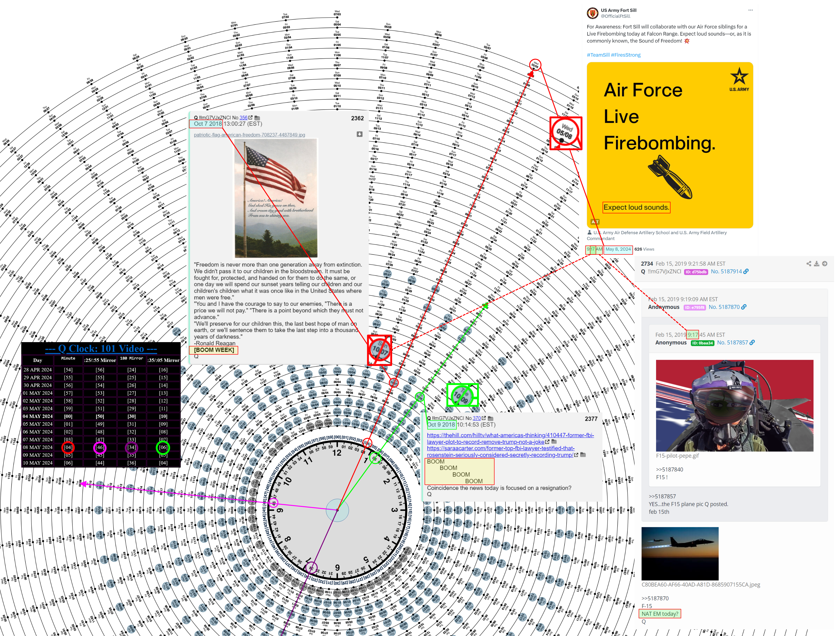This screenshot has height=636, width=840.
Task: Open the tweet's three-dot more menu
Action: 750,10
